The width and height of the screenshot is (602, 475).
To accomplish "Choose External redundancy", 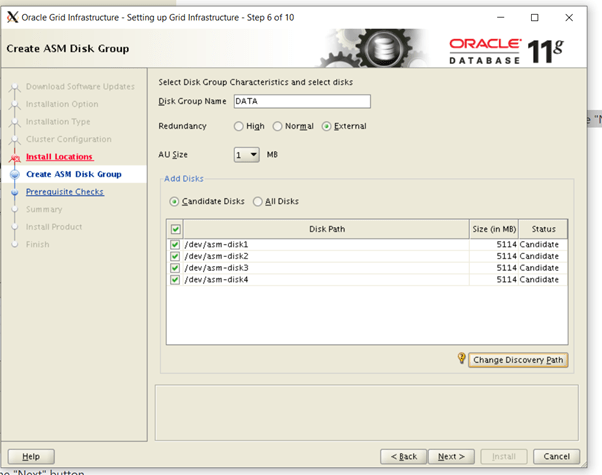I will [327, 126].
